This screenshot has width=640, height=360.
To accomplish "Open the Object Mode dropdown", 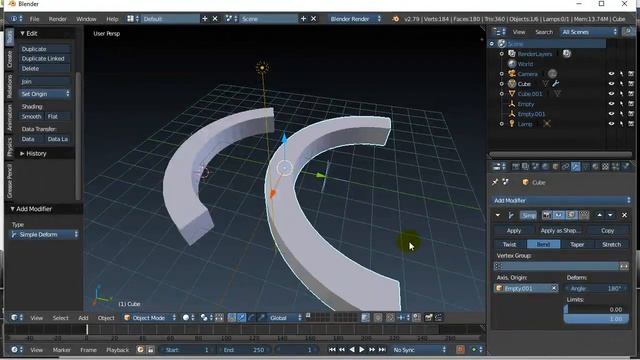I will coord(150,318).
